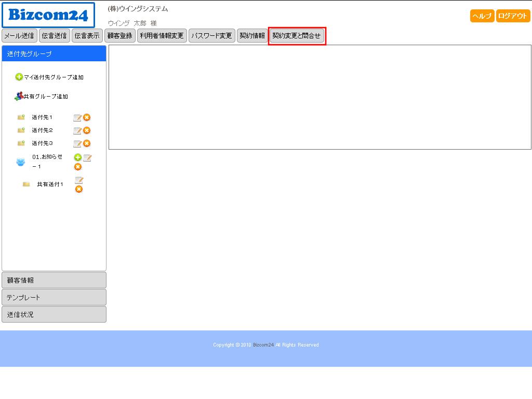
Task: Go to パスワード変更 page
Action: 211,36
